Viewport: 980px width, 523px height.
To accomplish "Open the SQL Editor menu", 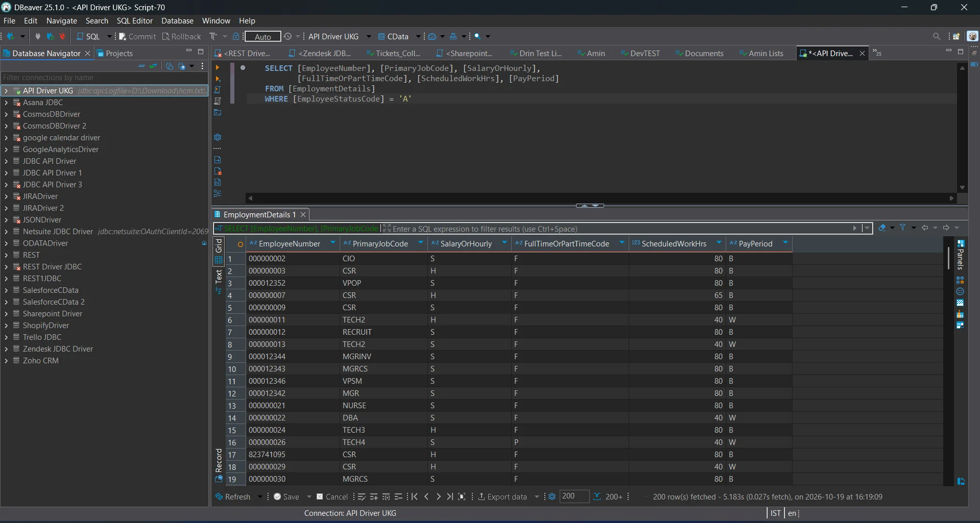I will [134, 20].
